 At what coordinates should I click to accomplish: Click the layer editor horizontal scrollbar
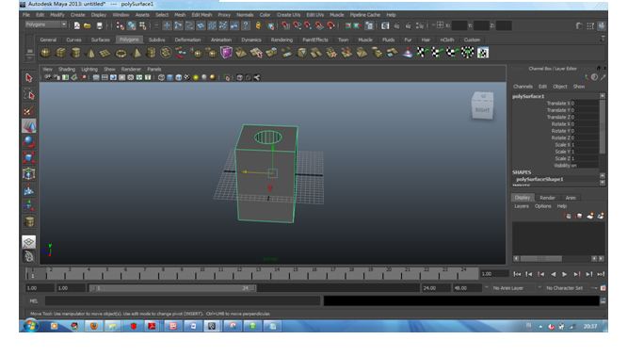click(x=541, y=259)
